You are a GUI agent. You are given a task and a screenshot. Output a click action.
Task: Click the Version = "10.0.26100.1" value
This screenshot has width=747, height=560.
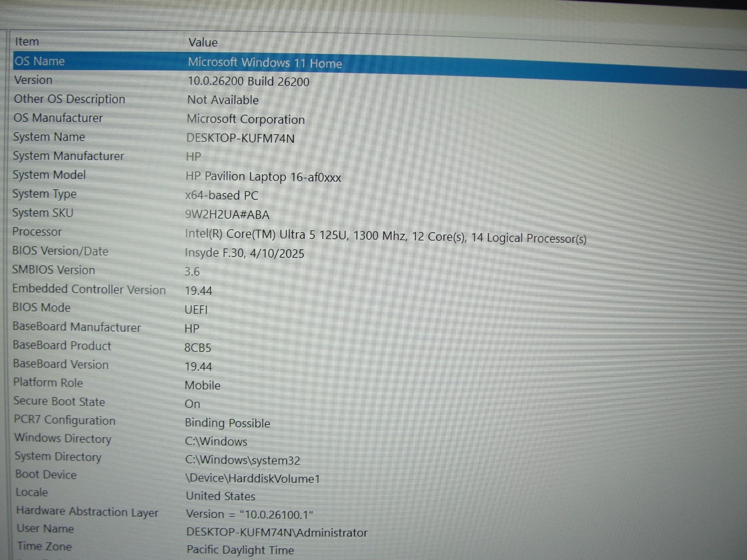coord(250,514)
